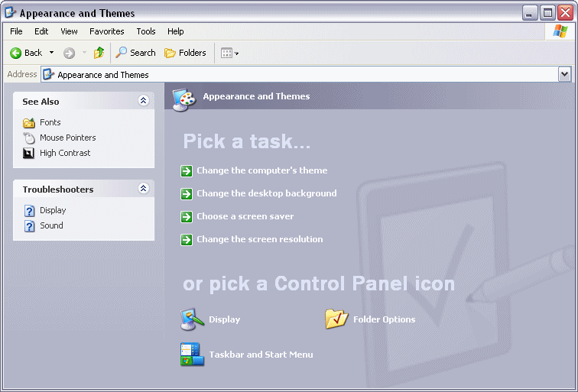
Task: Click the Back arrow button
Action: tap(26, 53)
